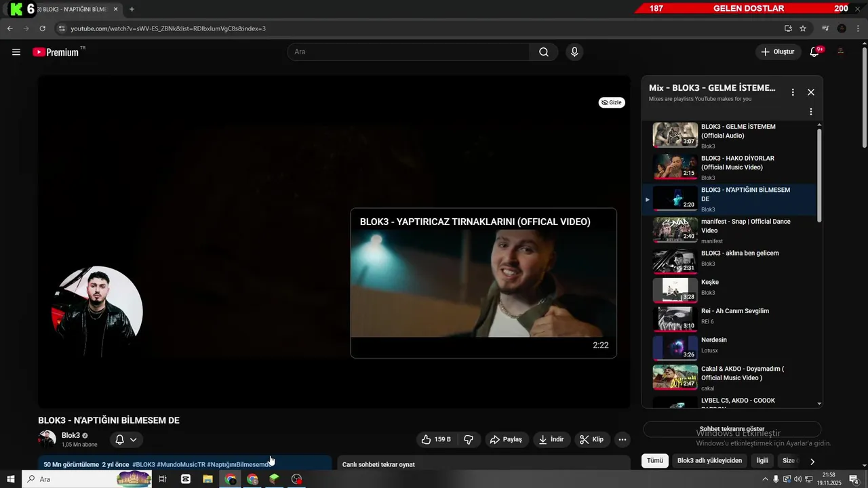This screenshot has height=488, width=868.
Task: Play Nerdesin by Lotusx
Action: pos(730,348)
